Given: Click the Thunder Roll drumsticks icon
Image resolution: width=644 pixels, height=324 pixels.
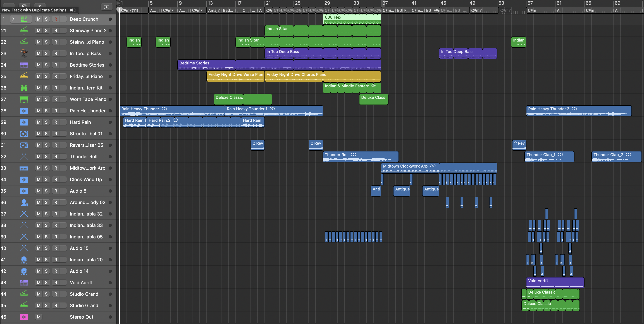Looking at the screenshot, I should pyautogui.click(x=24, y=157).
